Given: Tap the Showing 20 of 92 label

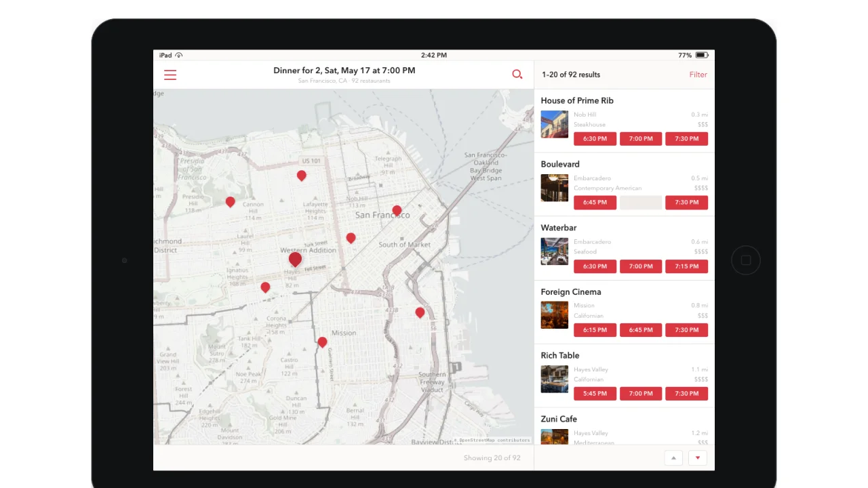Looking at the screenshot, I should (492, 458).
